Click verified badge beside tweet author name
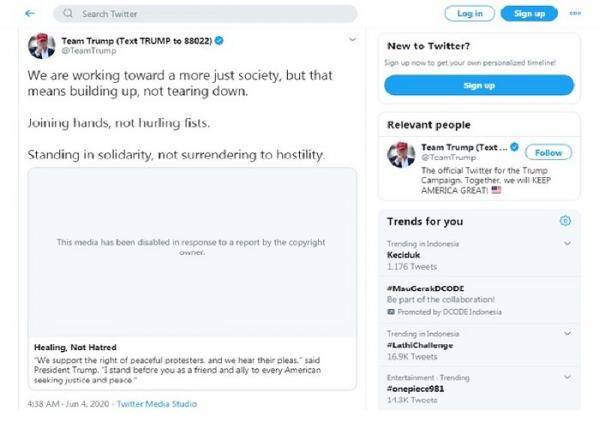Screen dimensions: 600x428 click(x=219, y=40)
